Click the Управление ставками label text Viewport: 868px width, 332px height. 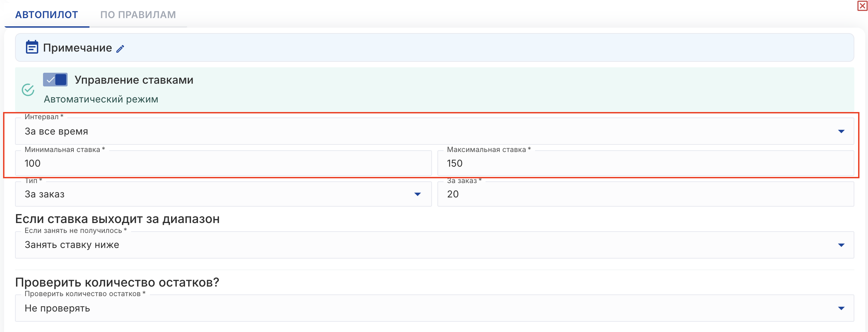tap(134, 80)
